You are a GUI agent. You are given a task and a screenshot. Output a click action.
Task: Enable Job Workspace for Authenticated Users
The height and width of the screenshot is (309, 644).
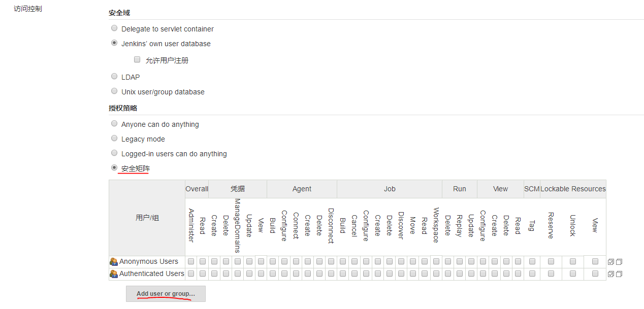point(436,273)
